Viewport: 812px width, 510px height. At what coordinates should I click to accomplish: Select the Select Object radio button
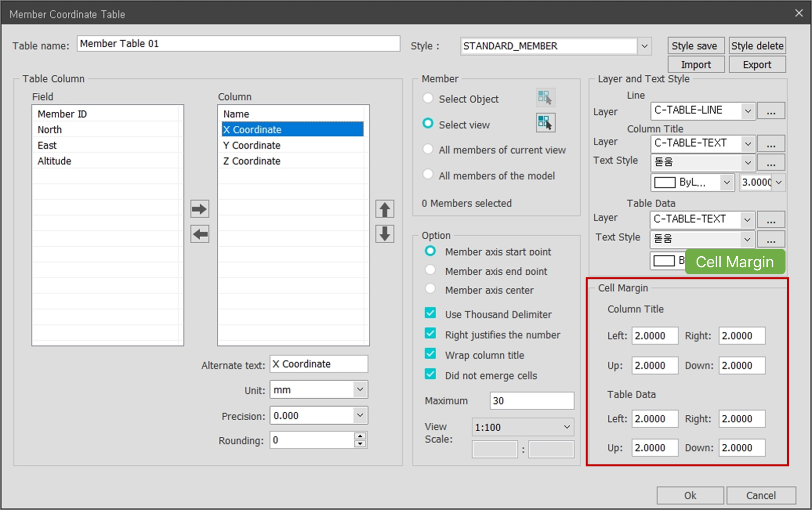428,98
